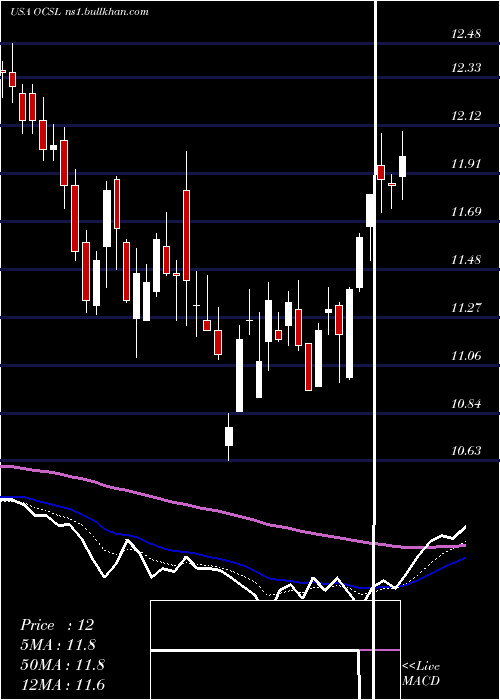Select the lowest candle near 10.63
Viewport: 500px width, 700px height.
(229, 437)
